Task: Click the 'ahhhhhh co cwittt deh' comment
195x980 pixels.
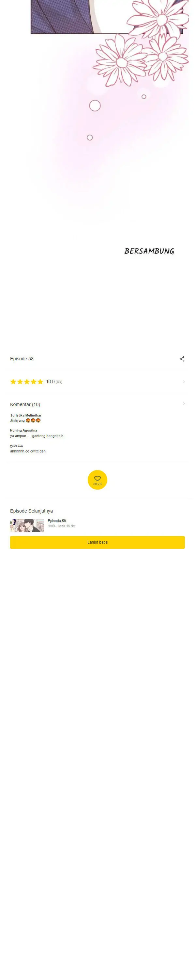Action: click(x=28, y=451)
